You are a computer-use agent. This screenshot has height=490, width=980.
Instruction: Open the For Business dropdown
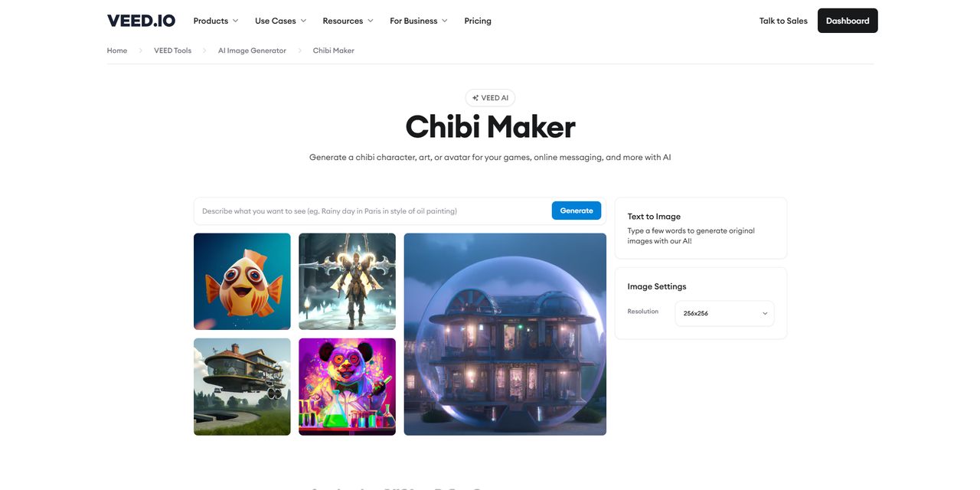pos(419,21)
